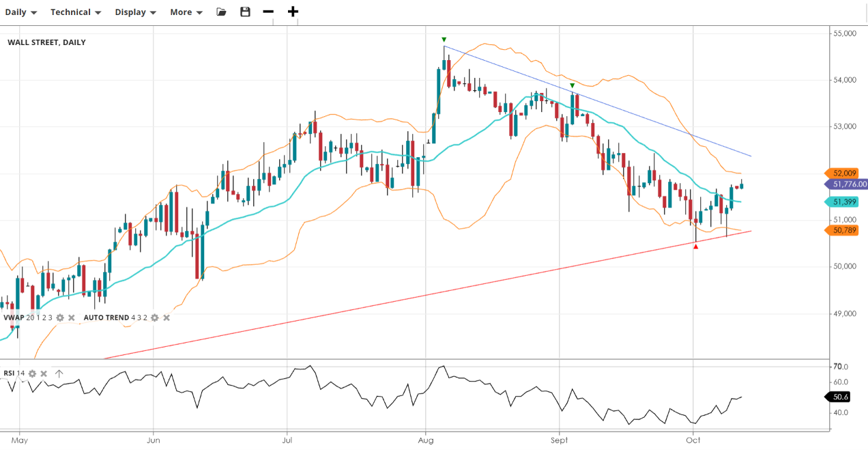Click the 51,776.00 current price tag

pos(846,184)
